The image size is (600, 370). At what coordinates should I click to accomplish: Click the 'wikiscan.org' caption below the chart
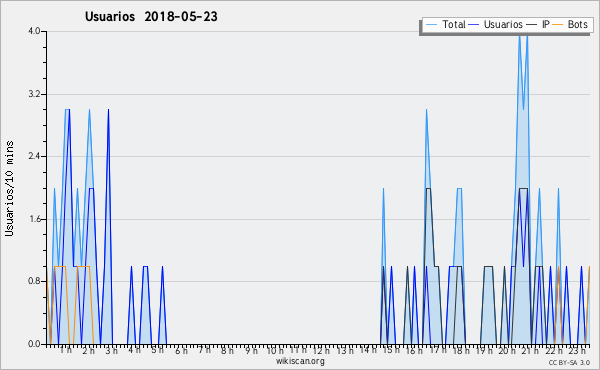[x=300, y=361]
